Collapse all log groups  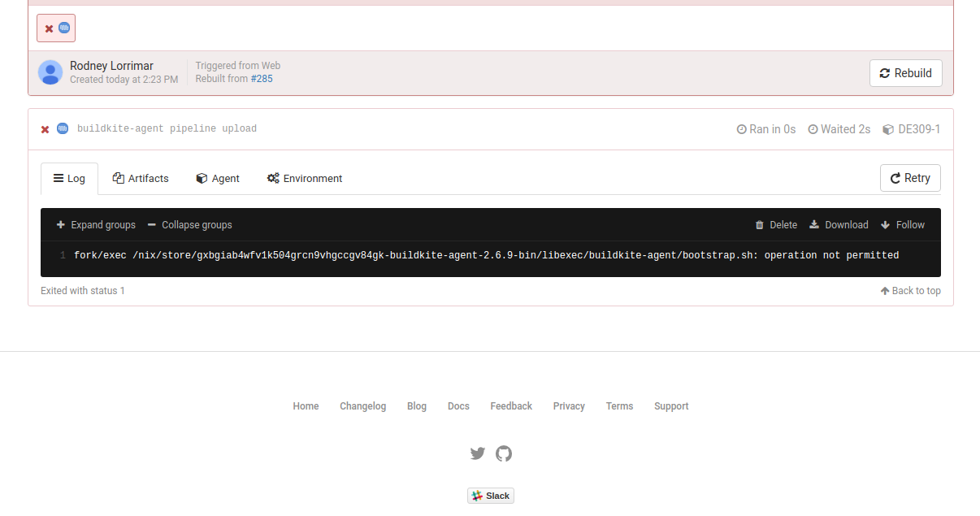pos(191,224)
